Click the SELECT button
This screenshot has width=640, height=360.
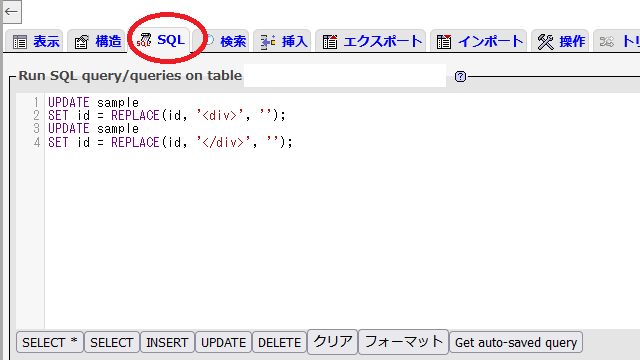pyautogui.click(x=112, y=342)
